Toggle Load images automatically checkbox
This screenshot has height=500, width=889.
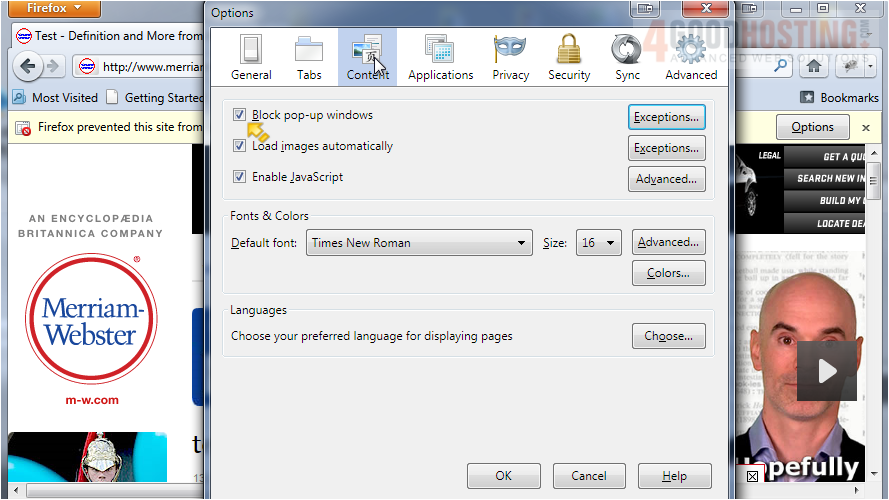[239, 146]
